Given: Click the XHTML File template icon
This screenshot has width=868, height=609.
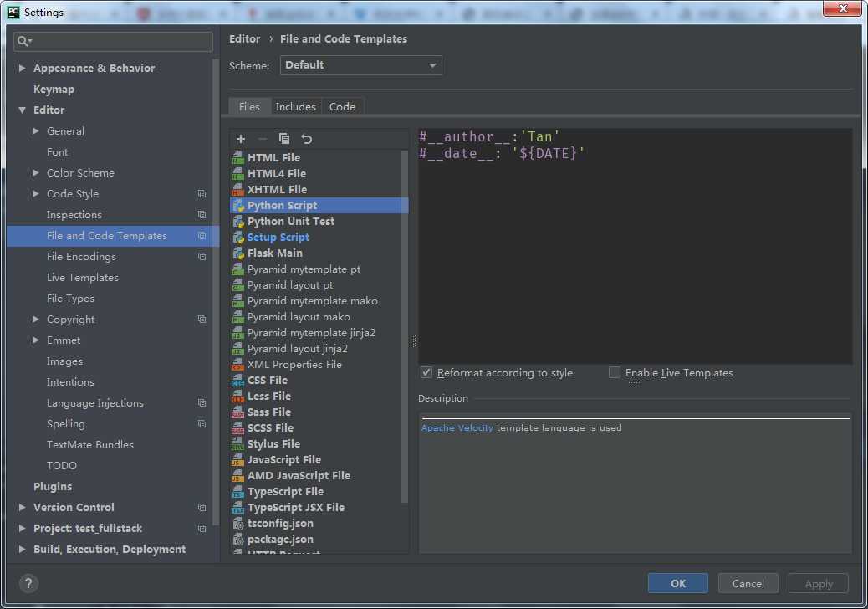Looking at the screenshot, I should (238, 189).
